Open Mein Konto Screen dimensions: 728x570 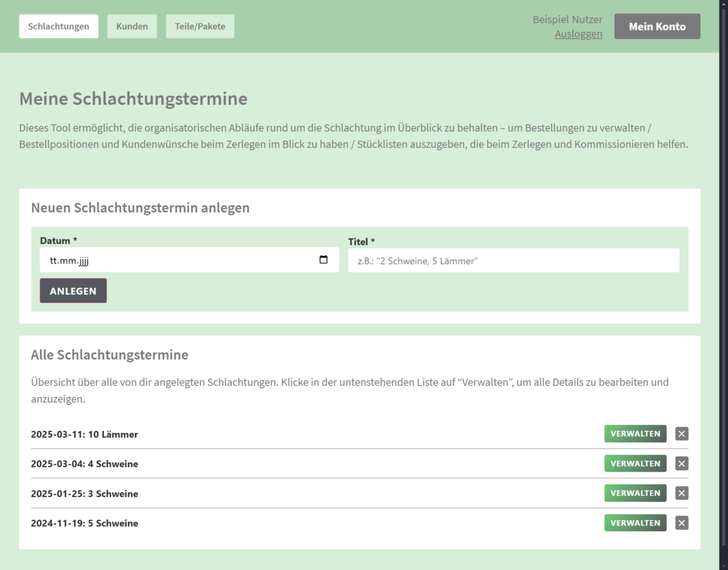coord(657,26)
